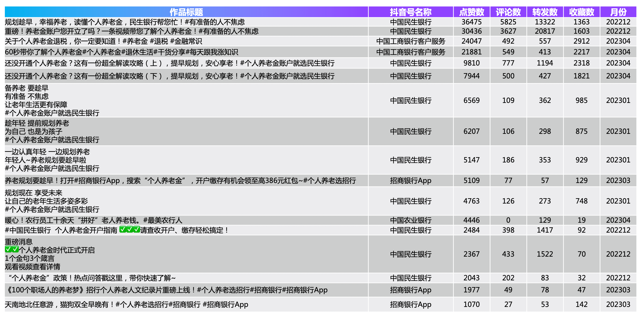Click favorites value 929
Screen dimensions: 644x318
[581, 160]
